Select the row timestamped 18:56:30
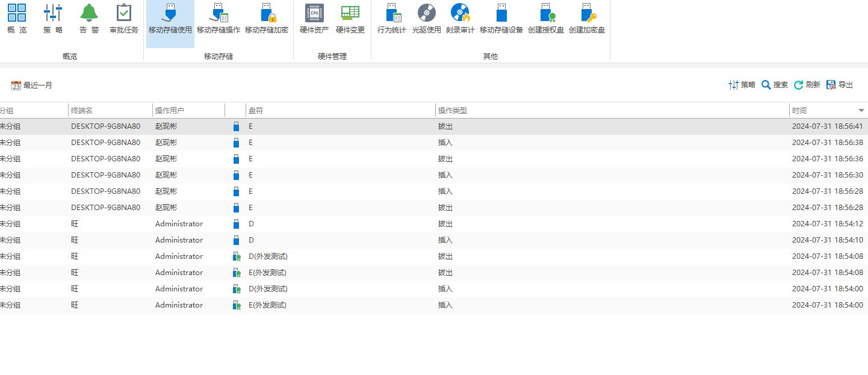Screen dimensions: 868x375 coord(434,175)
